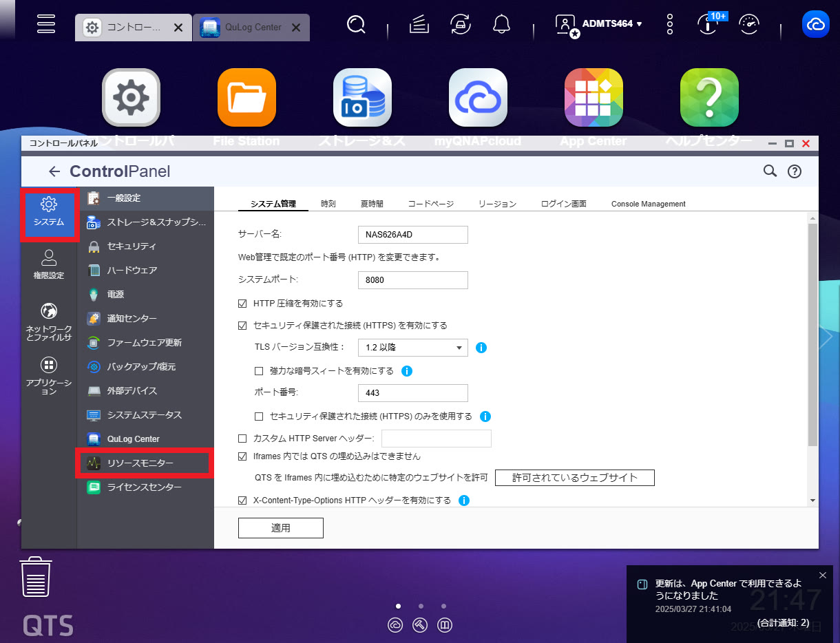Viewport: 840px width, 643px height.
Task: Open the Help Center desktop icon
Action: point(709,98)
